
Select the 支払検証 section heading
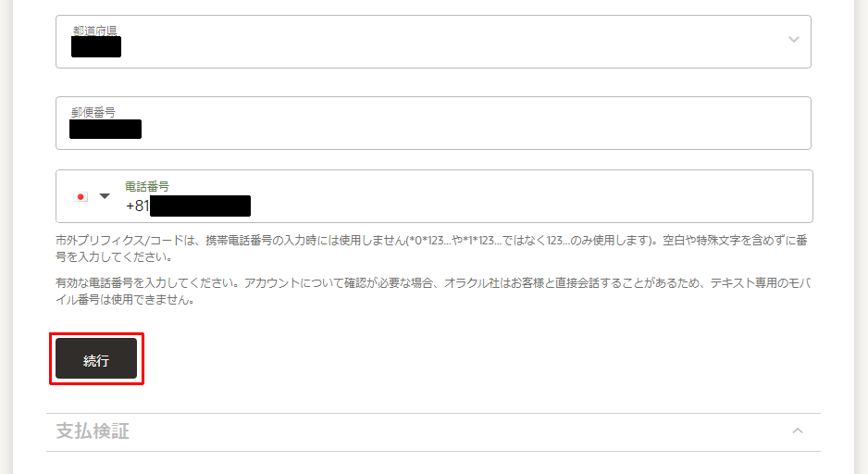[x=93, y=430]
